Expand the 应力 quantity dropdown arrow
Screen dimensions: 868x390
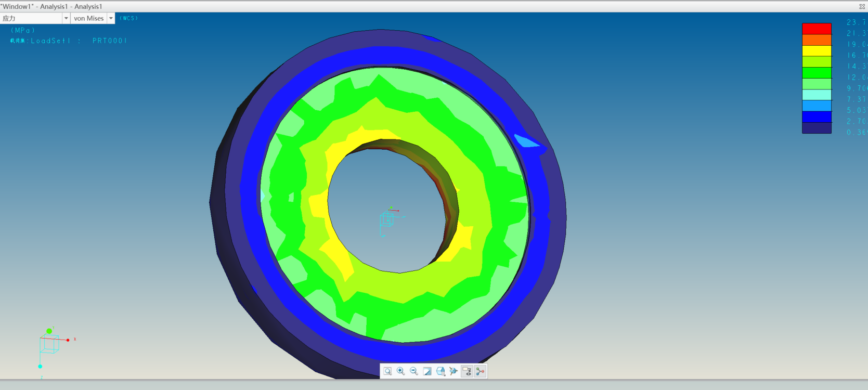(x=66, y=18)
